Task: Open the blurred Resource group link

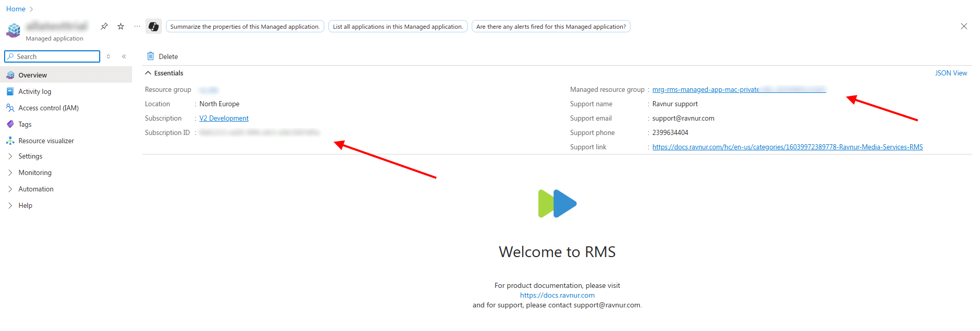Action: click(x=209, y=90)
